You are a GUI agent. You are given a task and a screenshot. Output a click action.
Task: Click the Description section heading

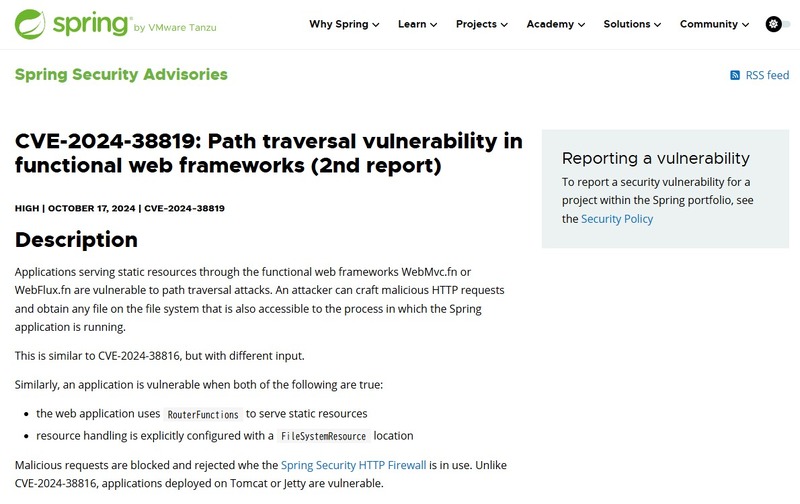click(x=76, y=240)
